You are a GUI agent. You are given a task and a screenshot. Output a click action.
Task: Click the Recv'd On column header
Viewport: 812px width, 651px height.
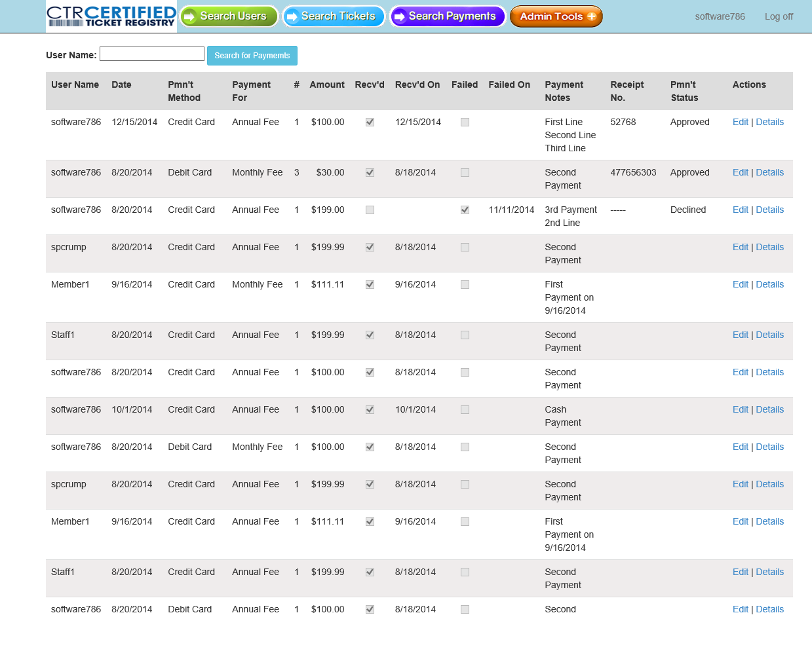tap(417, 84)
